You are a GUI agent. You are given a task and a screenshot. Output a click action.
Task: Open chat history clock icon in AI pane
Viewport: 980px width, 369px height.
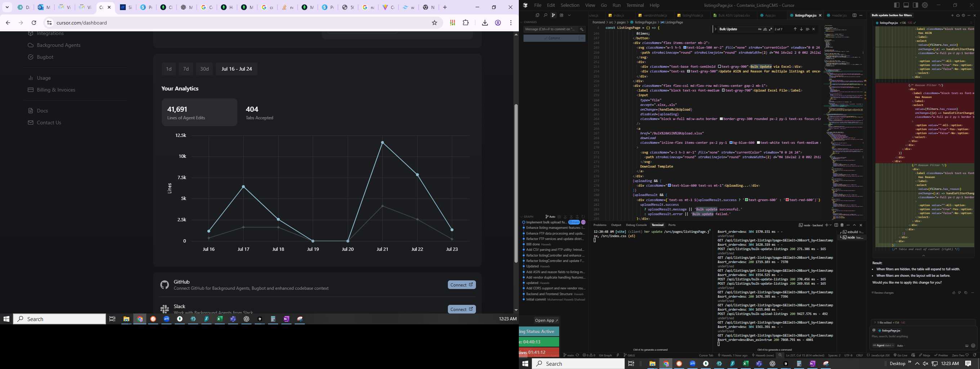point(963,15)
